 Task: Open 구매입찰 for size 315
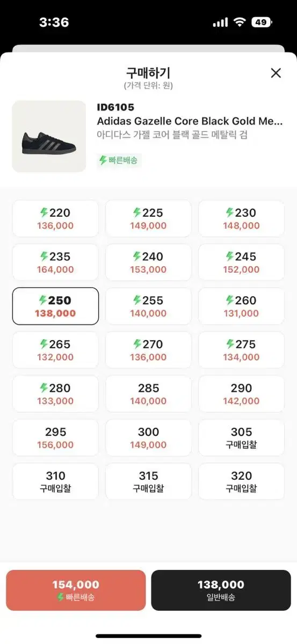coord(148,482)
